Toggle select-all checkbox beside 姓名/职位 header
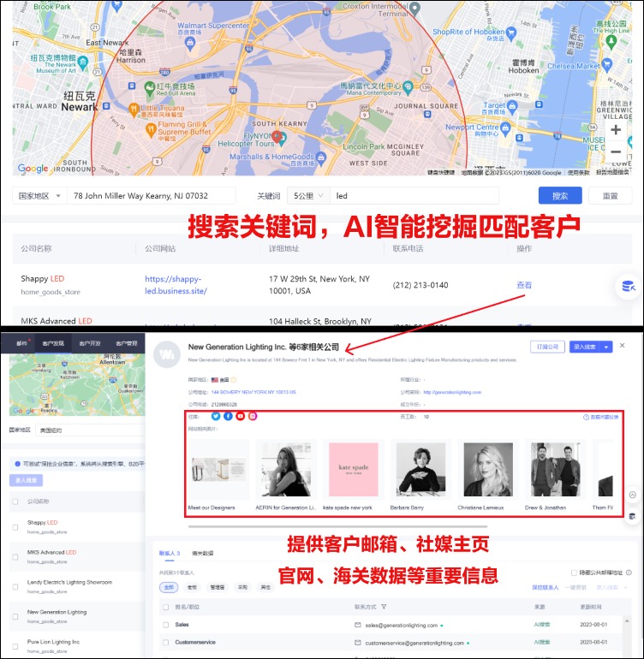This screenshot has height=659, width=644. (x=166, y=607)
